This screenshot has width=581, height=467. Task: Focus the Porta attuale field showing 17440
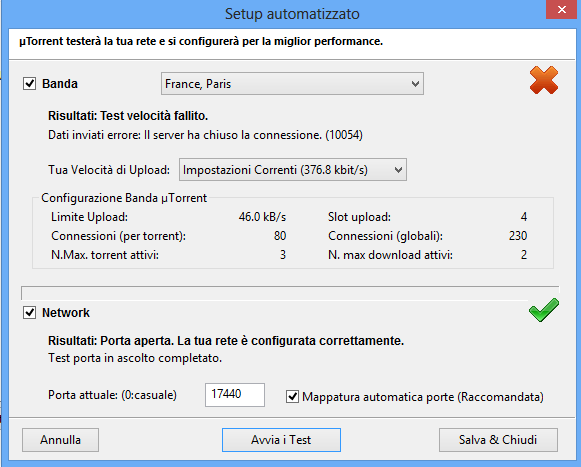coord(235,395)
